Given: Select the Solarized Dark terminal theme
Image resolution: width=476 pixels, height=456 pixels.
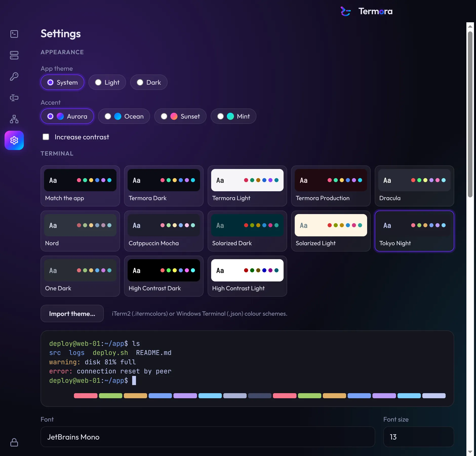Looking at the screenshot, I should tap(247, 231).
